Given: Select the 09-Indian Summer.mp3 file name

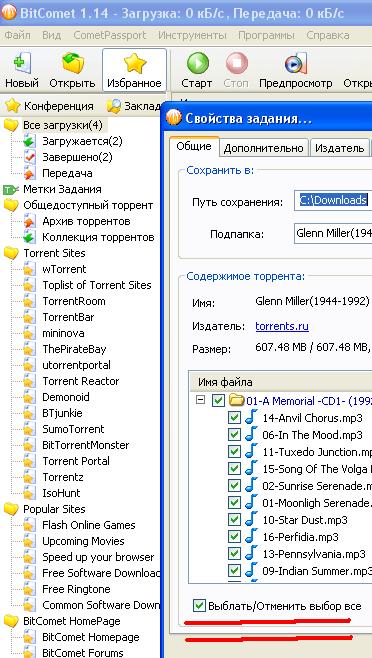Looking at the screenshot, I should [x=317, y=571].
